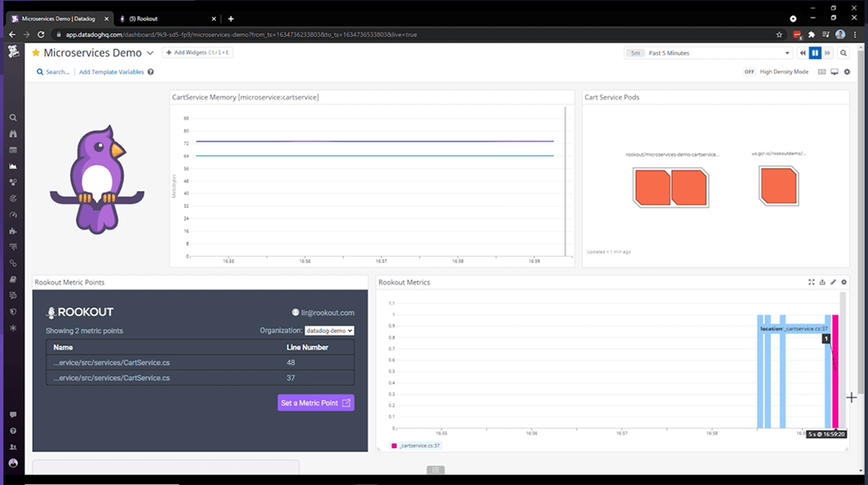Screen dimensions: 868x485
Task: Click the template variables help question icon
Action: pyautogui.click(x=150, y=71)
